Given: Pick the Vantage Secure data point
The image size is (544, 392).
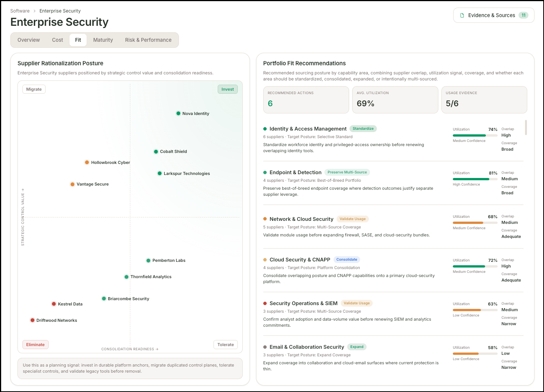Looking at the screenshot, I should point(73,184).
